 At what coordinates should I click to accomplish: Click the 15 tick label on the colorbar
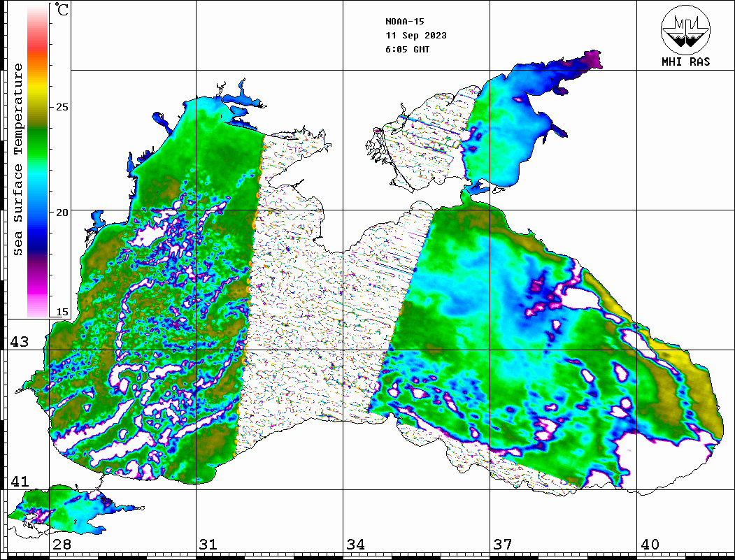click(62, 313)
